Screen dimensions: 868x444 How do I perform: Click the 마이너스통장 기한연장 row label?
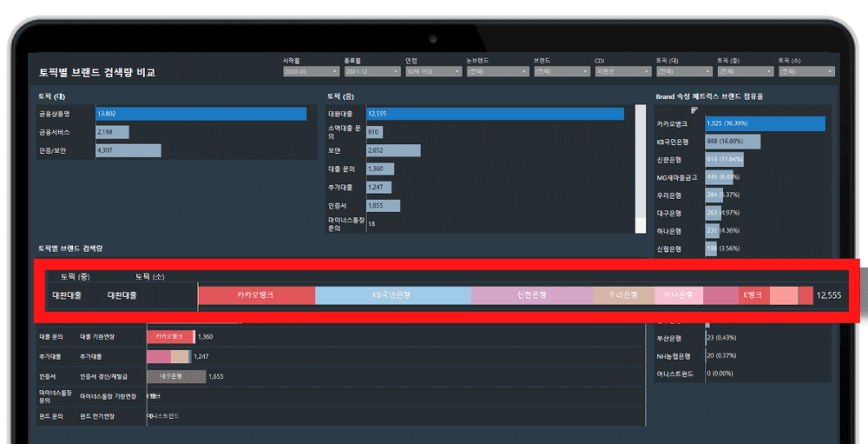tap(108, 396)
